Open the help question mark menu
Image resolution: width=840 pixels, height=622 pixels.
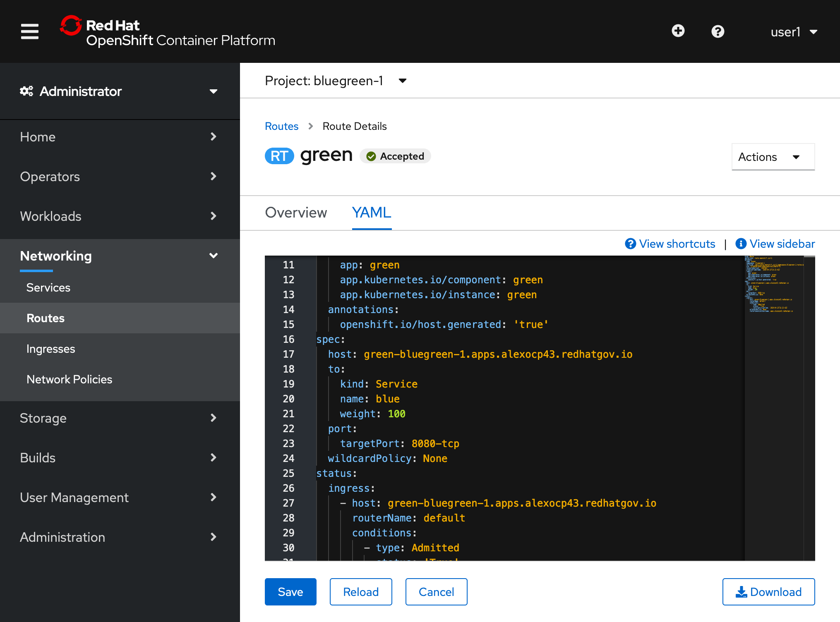click(x=718, y=31)
